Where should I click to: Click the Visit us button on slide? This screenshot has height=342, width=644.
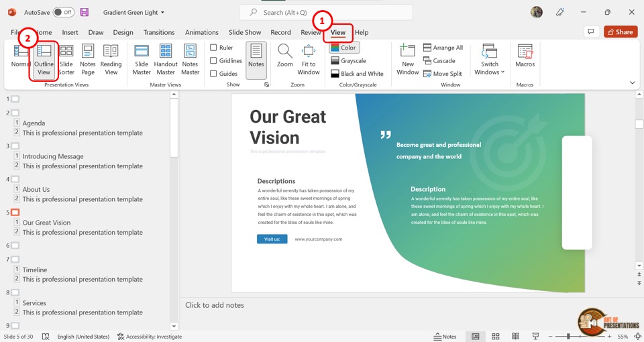[272, 239]
